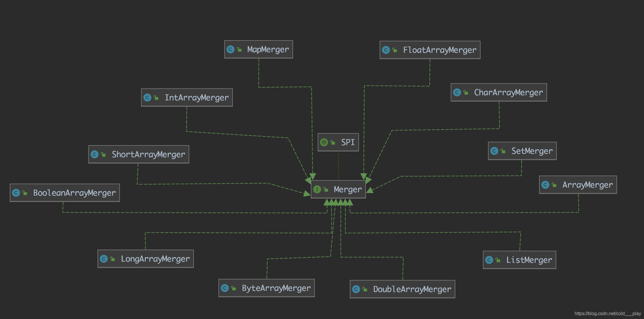Click the SPI annotation icon
The width and height of the screenshot is (644, 319).
point(324,142)
